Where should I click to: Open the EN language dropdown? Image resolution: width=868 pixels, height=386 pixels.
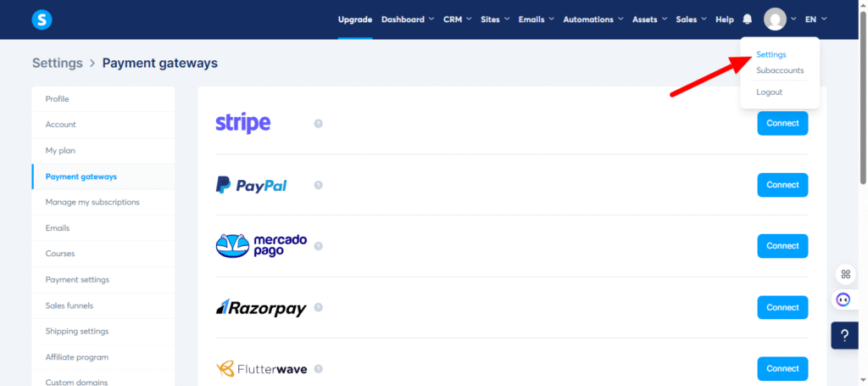[x=815, y=20]
